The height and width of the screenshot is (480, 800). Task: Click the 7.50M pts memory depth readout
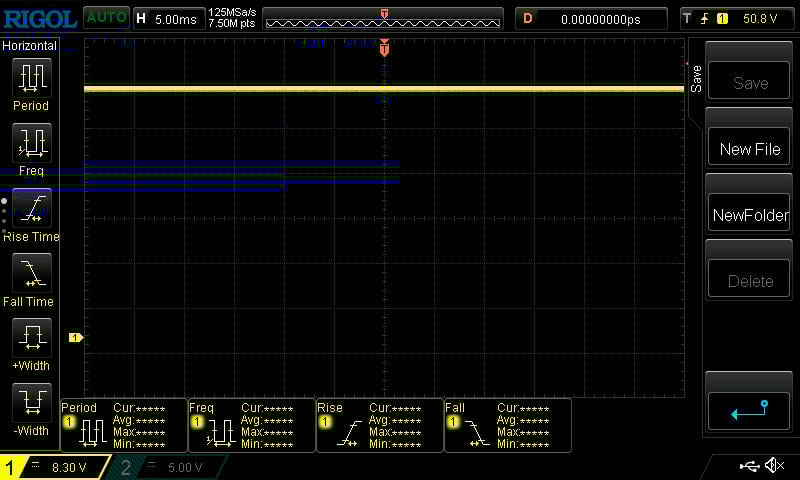(232, 23)
